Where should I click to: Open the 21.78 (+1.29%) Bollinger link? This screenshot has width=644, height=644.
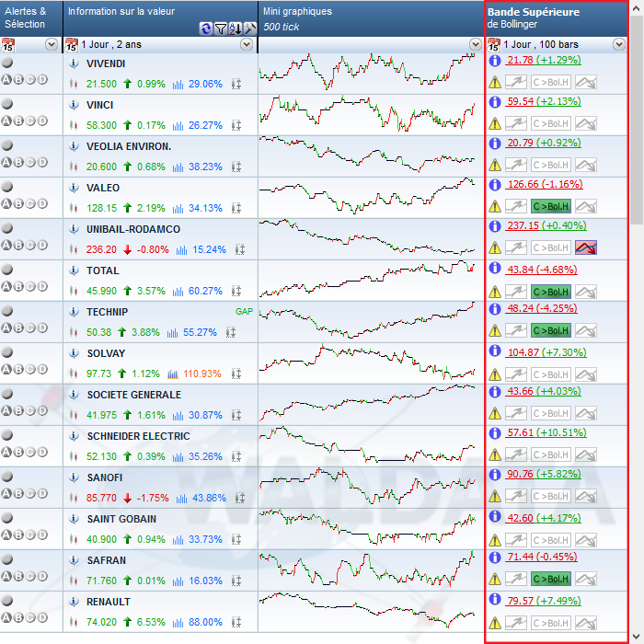544,61
